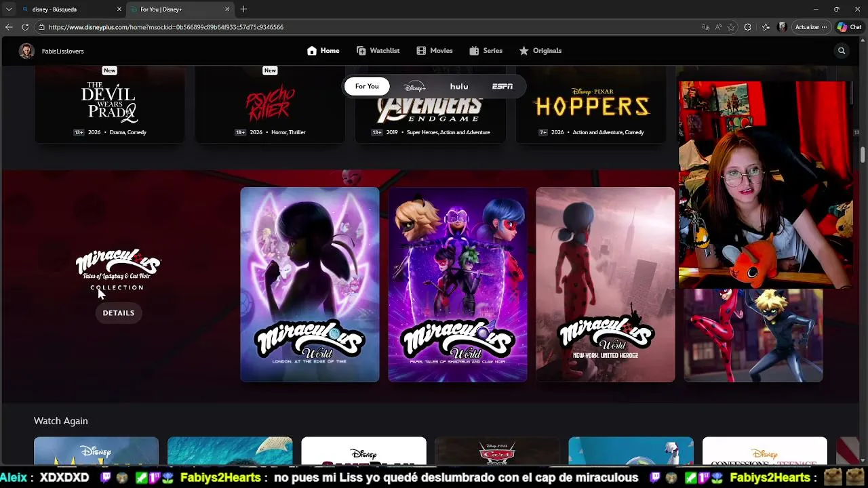The width and height of the screenshot is (868, 488).
Task: Add page to favorites with star icon
Action: click(x=731, y=27)
